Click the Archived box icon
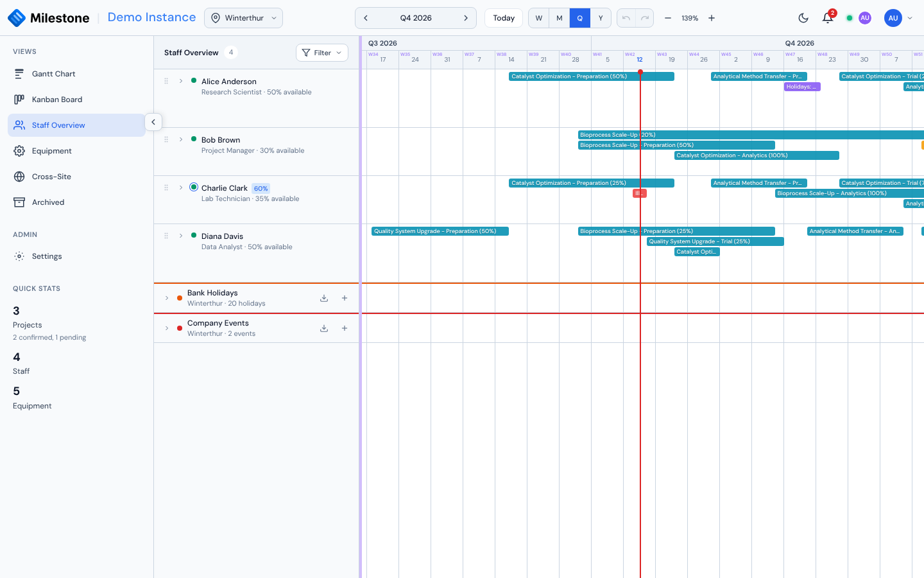924x578 pixels. point(19,202)
